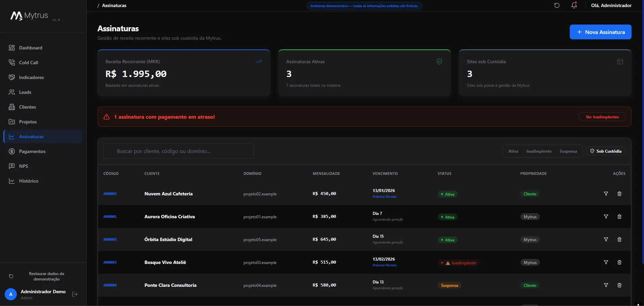This screenshot has width=644, height=306.
Task: Click Ativa badge of Nuvem Azul Cafeteria
Action: click(x=447, y=194)
